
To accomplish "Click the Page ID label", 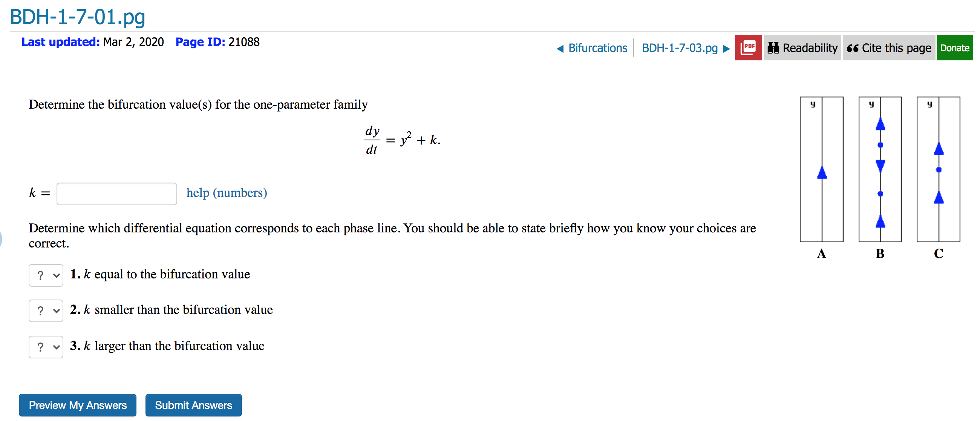I will point(200,42).
